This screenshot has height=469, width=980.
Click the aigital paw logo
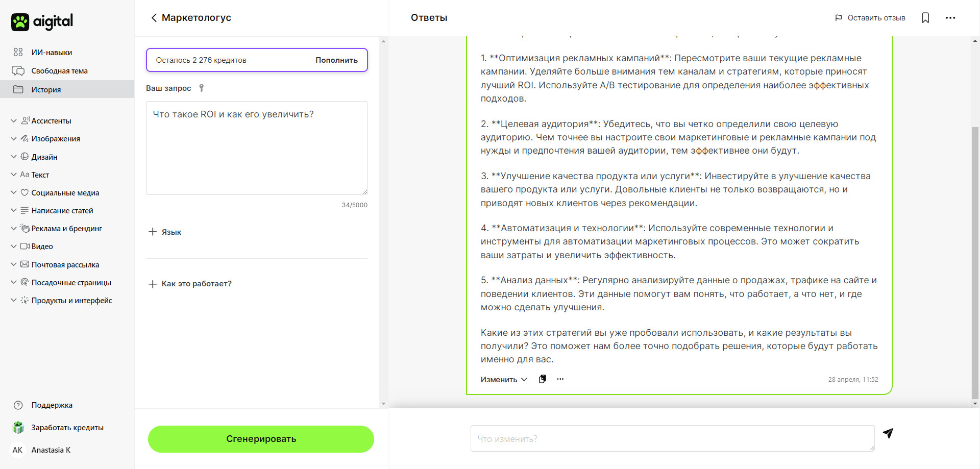20,22
